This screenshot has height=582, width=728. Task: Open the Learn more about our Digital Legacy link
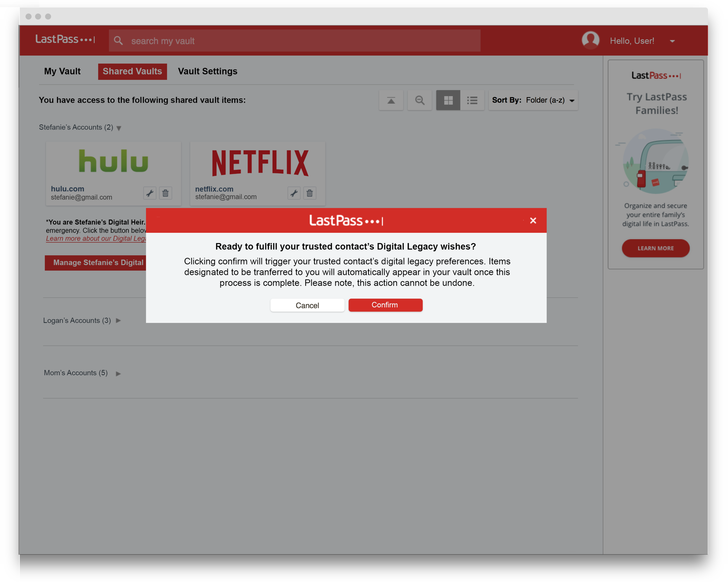point(96,238)
